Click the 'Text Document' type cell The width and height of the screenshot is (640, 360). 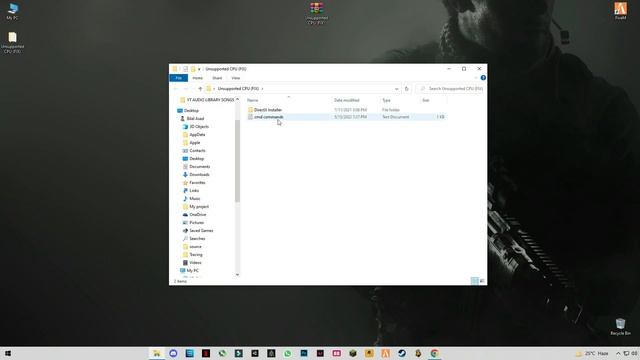[x=396, y=117]
